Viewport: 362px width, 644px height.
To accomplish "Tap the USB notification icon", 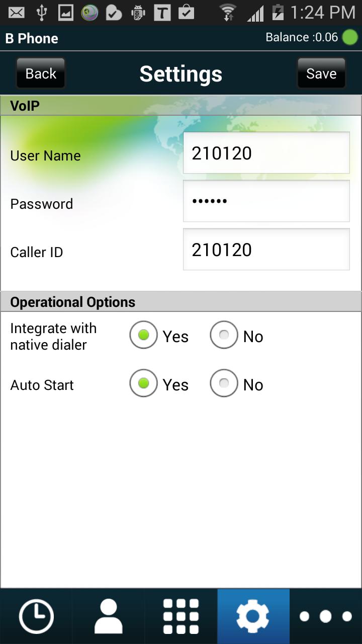I will coord(41,12).
